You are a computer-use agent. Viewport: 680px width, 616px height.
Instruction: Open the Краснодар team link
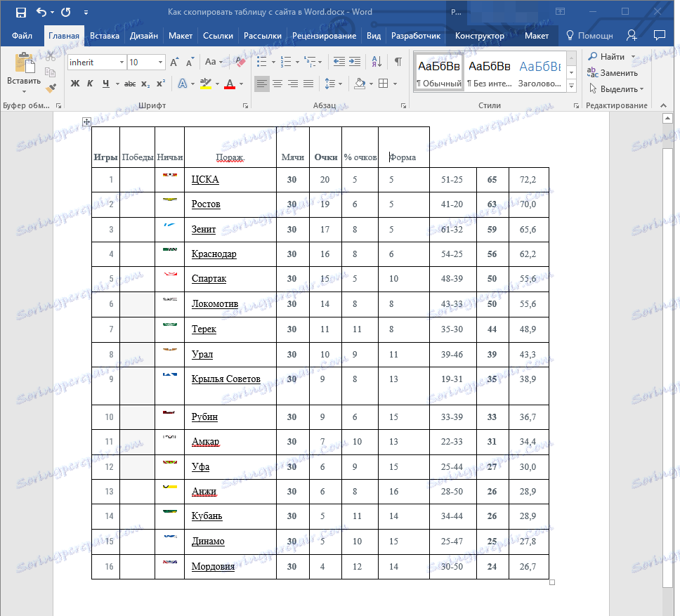click(214, 254)
